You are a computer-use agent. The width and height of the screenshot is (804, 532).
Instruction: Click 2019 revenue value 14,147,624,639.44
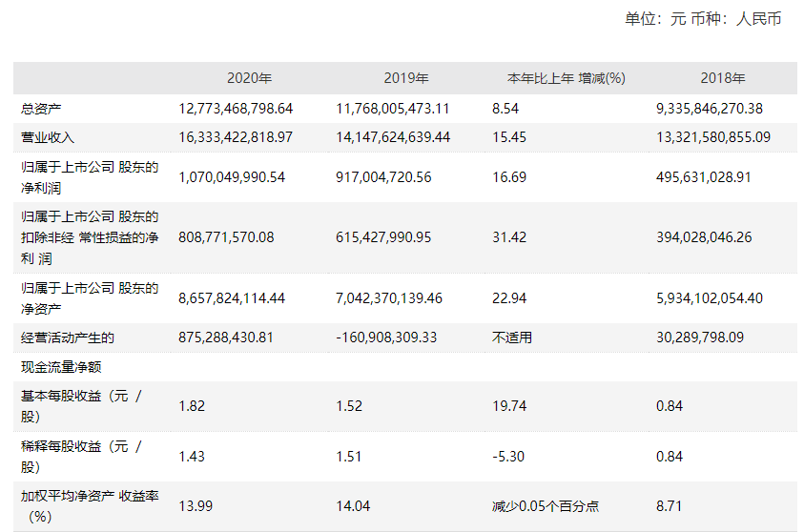point(393,137)
